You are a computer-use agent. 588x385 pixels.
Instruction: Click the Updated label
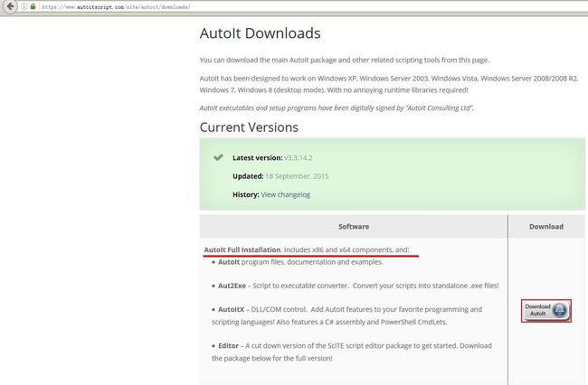point(248,176)
